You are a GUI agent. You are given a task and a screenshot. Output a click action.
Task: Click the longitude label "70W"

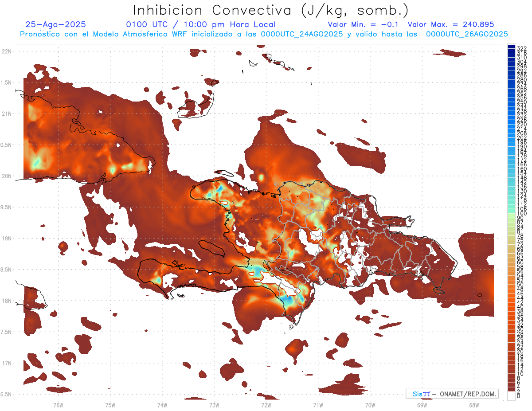370,405
